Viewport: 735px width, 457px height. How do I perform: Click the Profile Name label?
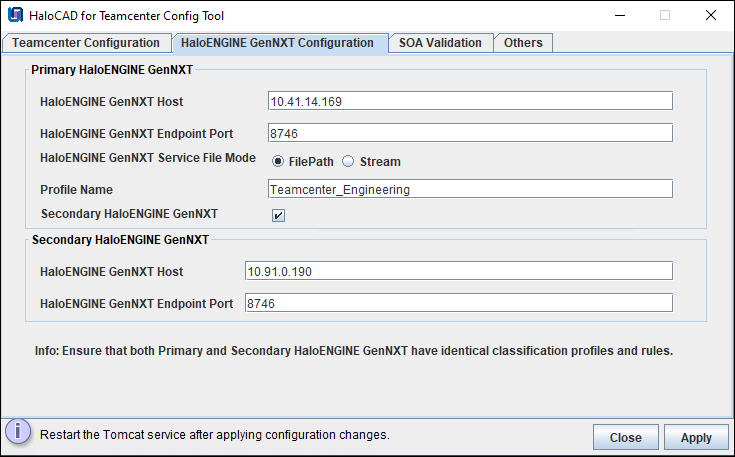(x=76, y=190)
